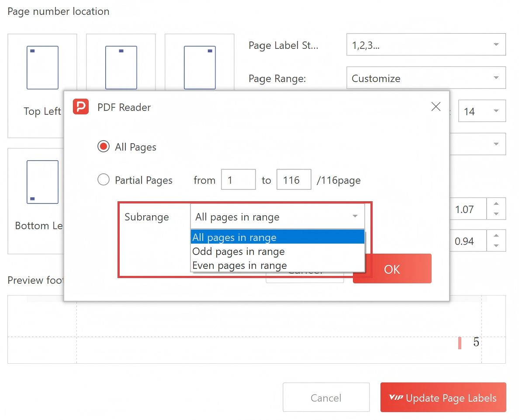Image resolution: width=519 pixels, height=420 pixels.
Task: Select the Partial Pages radio button
Action: coord(103,179)
